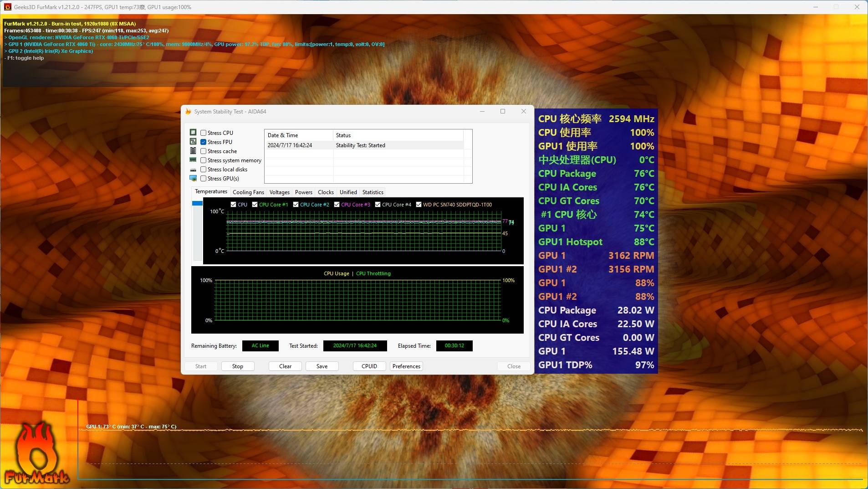Click the F1: toggle help text in FurMark
Screen dimensions: 868x489
24,58
